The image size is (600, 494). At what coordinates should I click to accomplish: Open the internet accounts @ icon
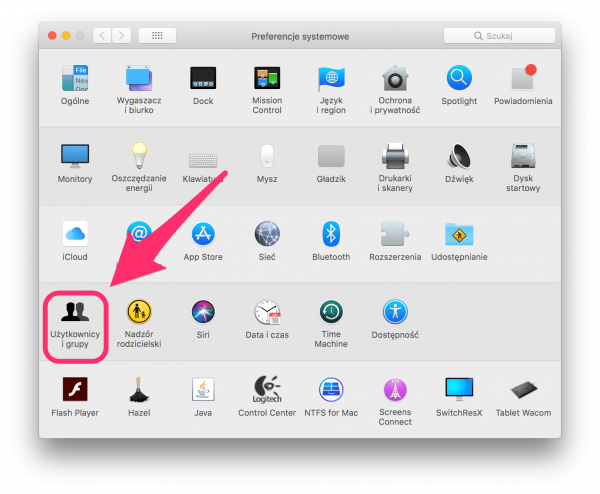pyautogui.click(x=139, y=232)
